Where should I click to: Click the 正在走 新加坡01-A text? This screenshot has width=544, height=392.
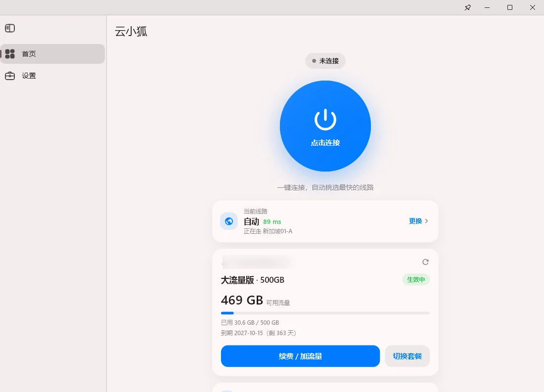tap(268, 231)
